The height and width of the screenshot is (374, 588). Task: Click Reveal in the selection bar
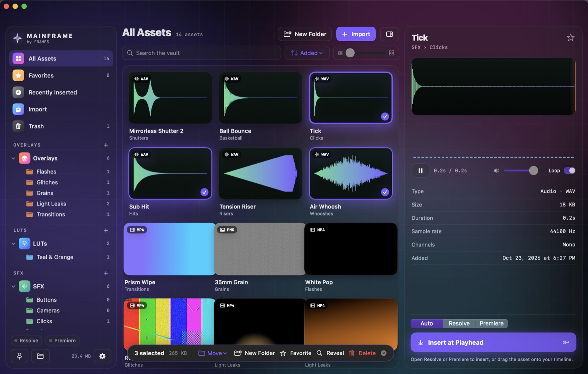pyautogui.click(x=330, y=353)
